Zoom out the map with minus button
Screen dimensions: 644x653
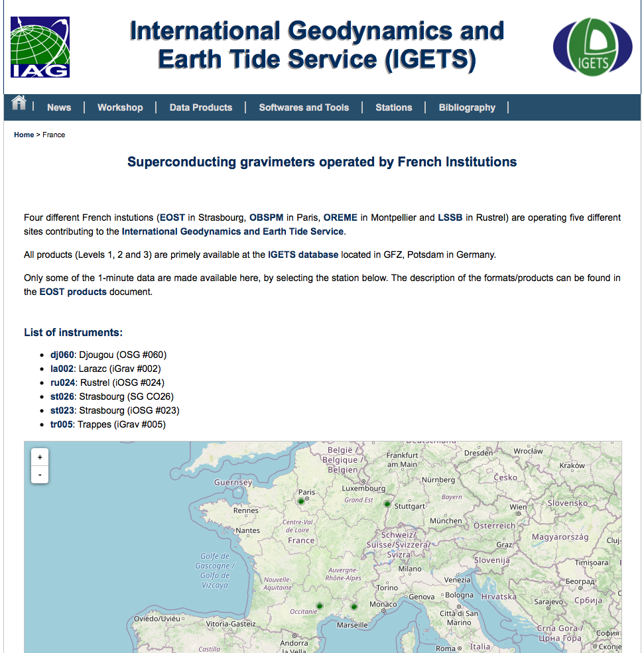40,475
